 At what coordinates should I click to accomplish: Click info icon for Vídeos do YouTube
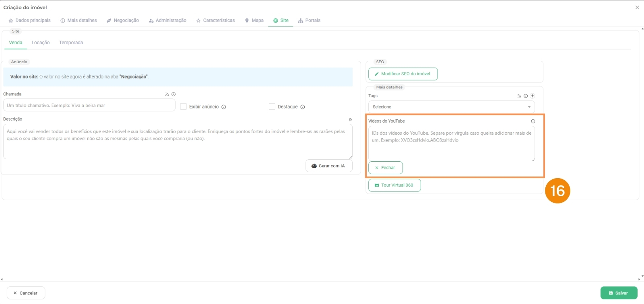pyautogui.click(x=533, y=121)
